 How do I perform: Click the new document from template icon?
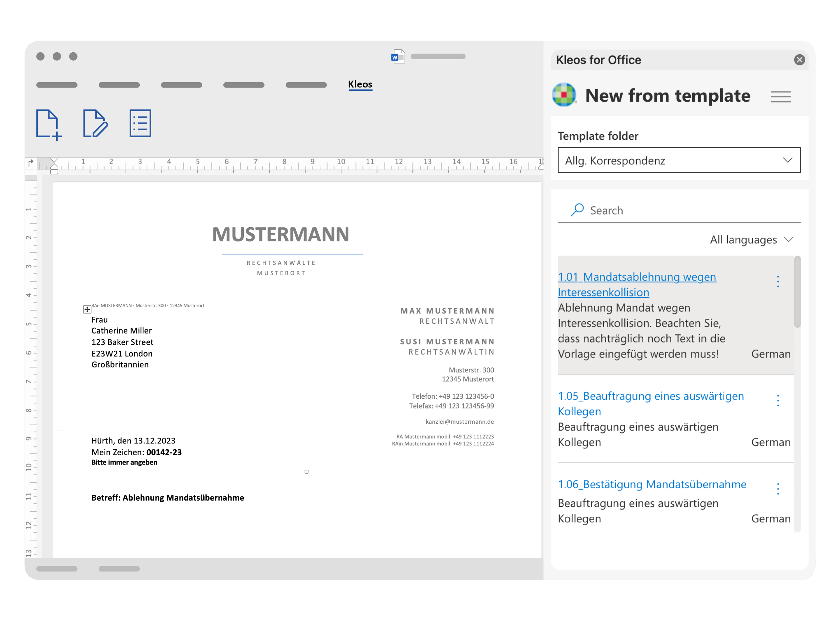coord(48,125)
